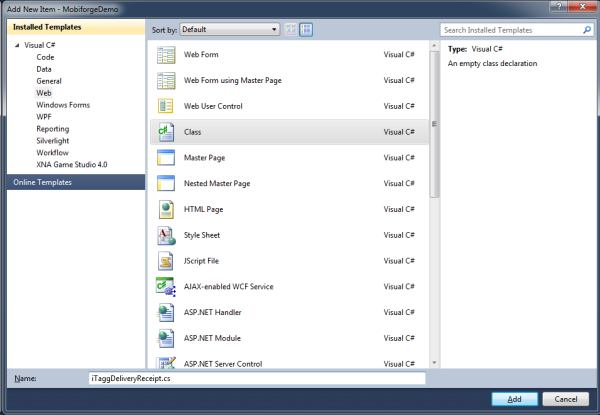Click the Name input field
The height and width of the screenshot is (415, 600).
tap(256, 378)
